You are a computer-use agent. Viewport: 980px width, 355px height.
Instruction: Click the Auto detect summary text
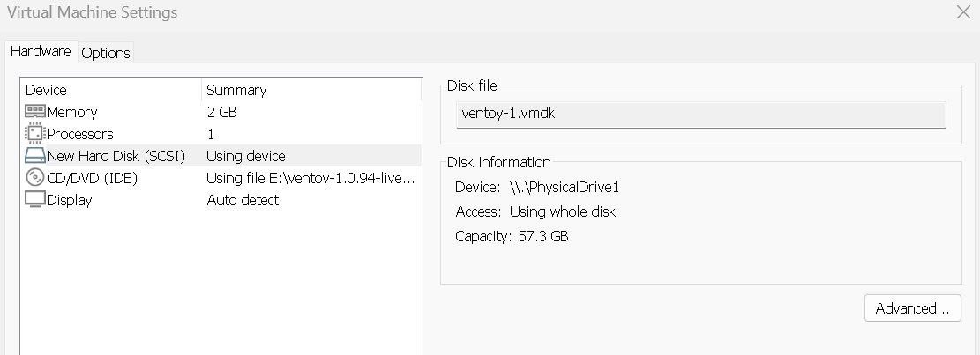pos(243,200)
